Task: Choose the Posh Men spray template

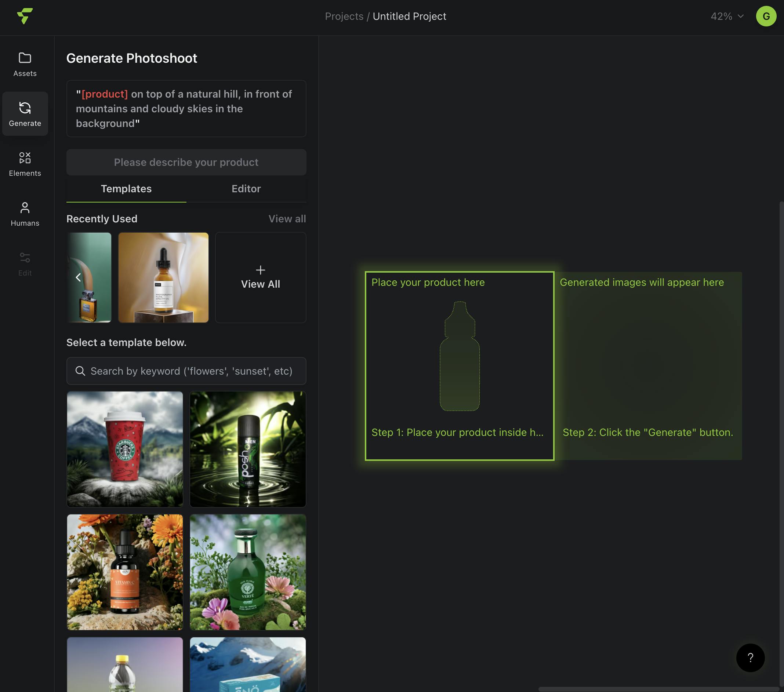Action: point(248,449)
